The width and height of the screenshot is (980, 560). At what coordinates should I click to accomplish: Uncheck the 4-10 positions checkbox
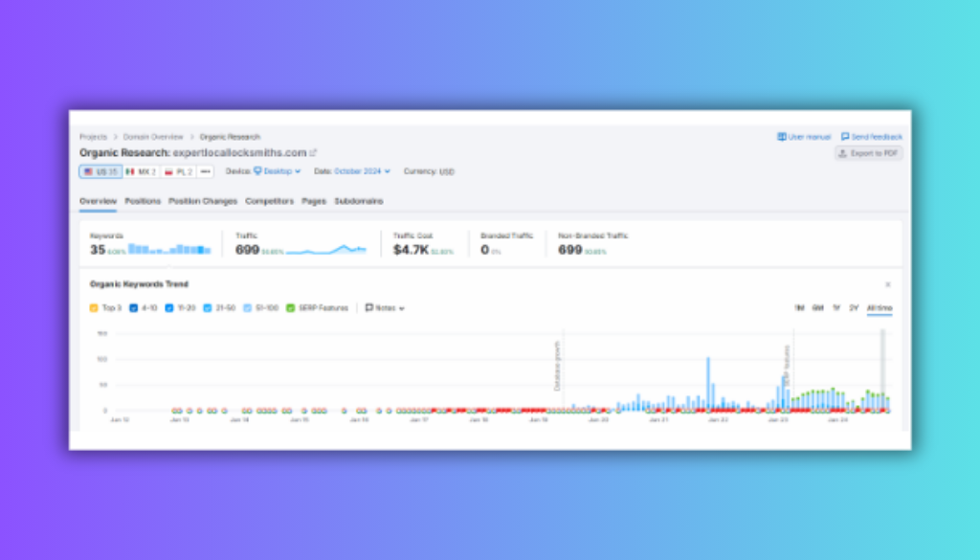[132, 308]
